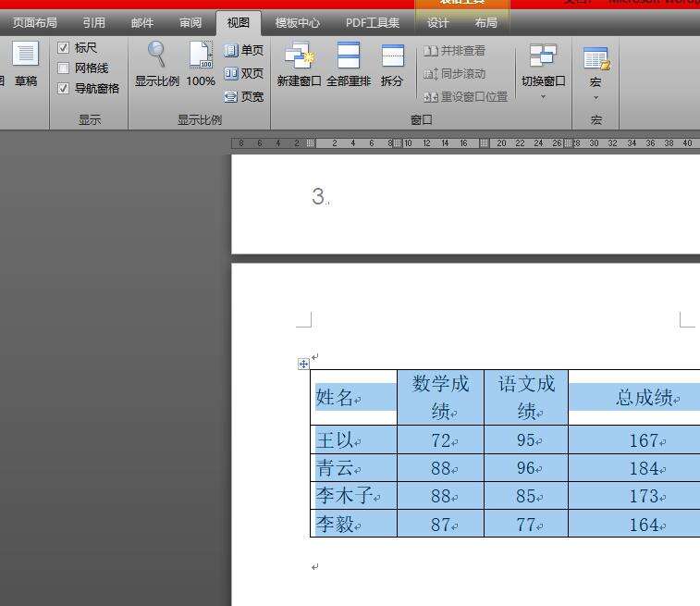The height and width of the screenshot is (606, 700).
Task: Enable the Gridlines (网格线) checkbox
Action: click(x=63, y=68)
